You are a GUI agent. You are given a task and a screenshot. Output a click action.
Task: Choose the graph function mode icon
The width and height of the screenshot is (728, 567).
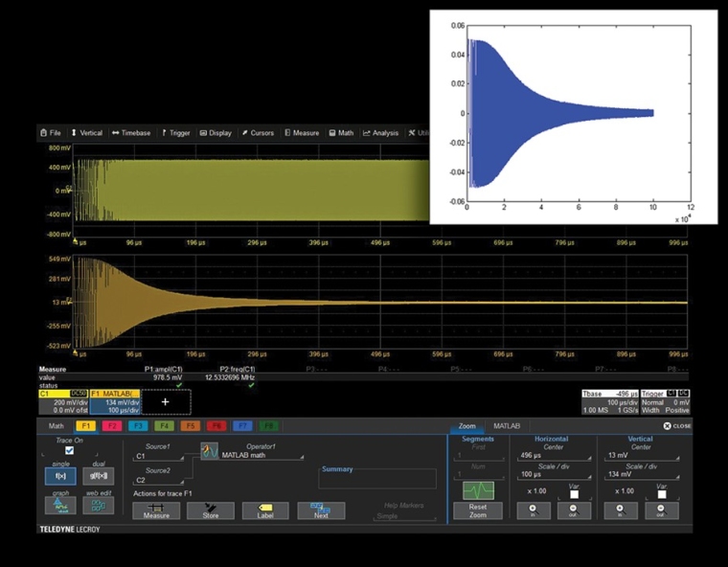(59, 504)
